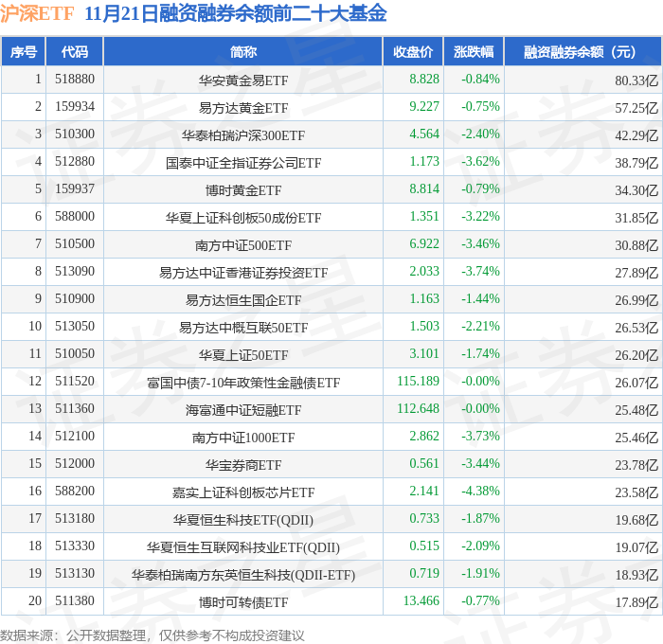Click the 序号 column header
This screenshot has width=663, height=644.
pyautogui.click(x=24, y=51)
